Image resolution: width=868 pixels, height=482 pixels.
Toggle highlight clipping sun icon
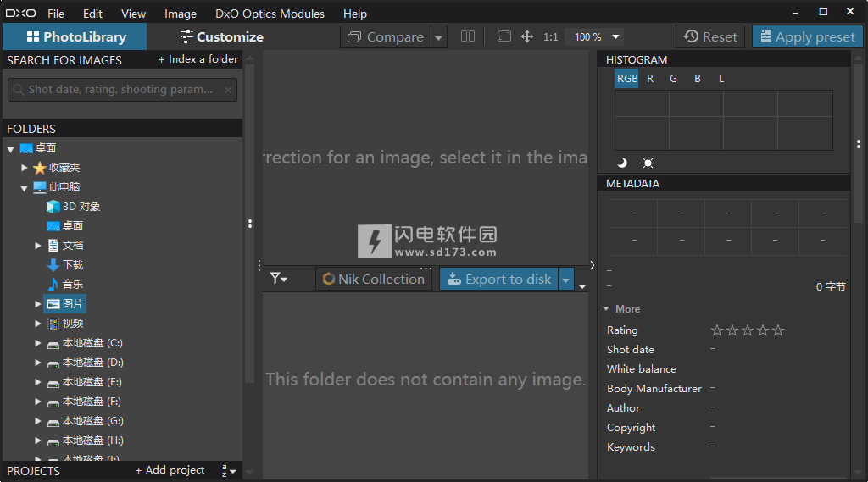(648, 163)
